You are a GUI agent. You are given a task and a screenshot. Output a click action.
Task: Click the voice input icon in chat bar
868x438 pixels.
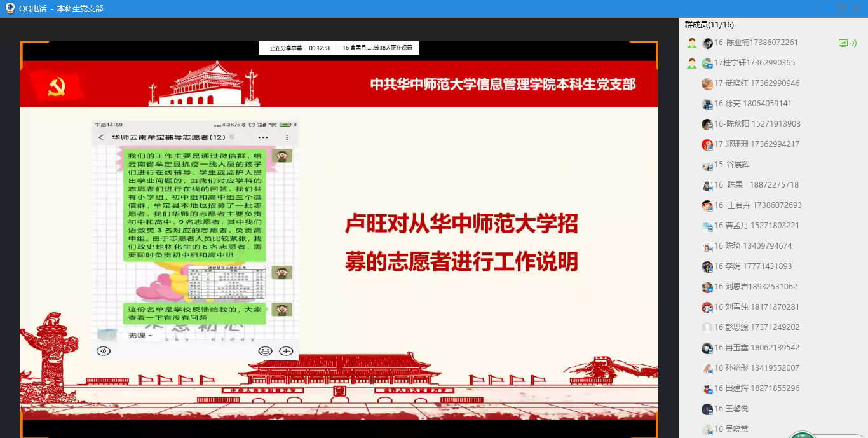click(103, 351)
